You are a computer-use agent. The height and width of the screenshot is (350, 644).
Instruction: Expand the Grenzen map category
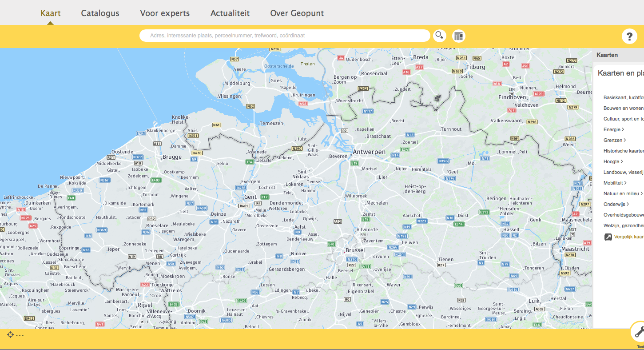click(x=615, y=140)
